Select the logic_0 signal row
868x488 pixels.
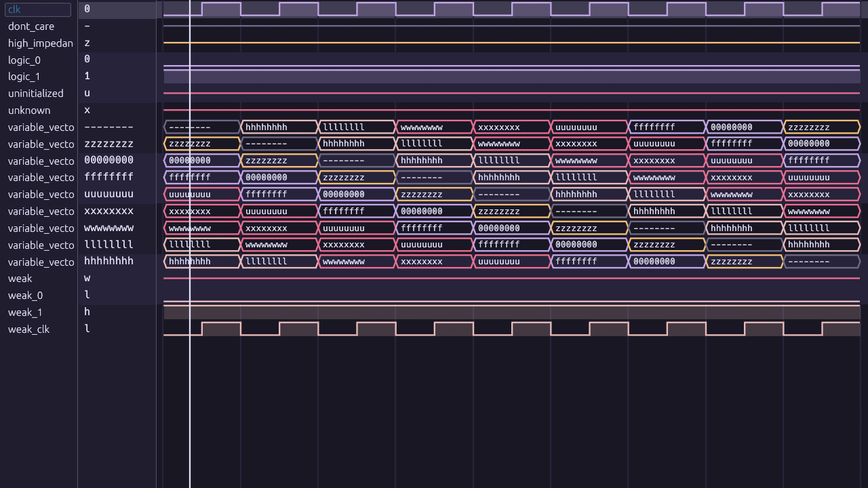point(24,60)
